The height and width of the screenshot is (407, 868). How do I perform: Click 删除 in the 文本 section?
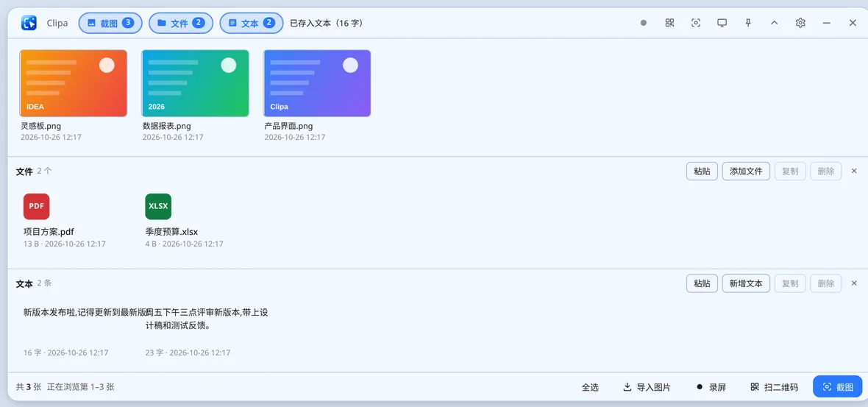coord(826,283)
